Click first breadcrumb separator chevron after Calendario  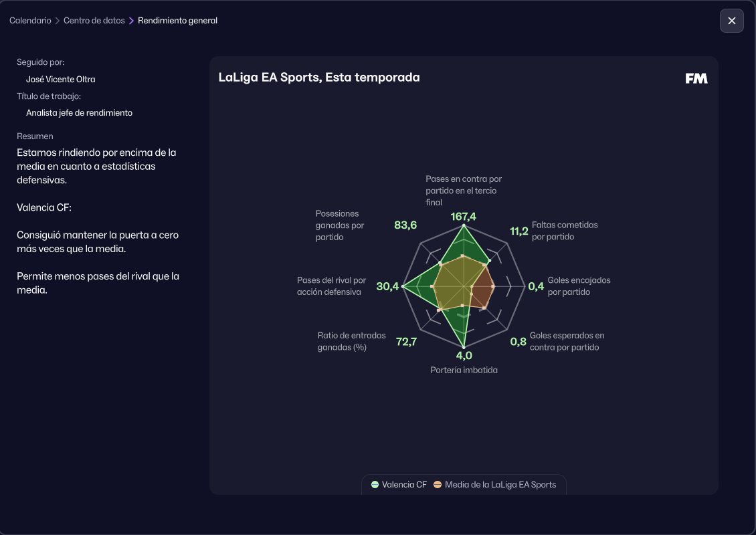pyautogui.click(x=58, y=21)
